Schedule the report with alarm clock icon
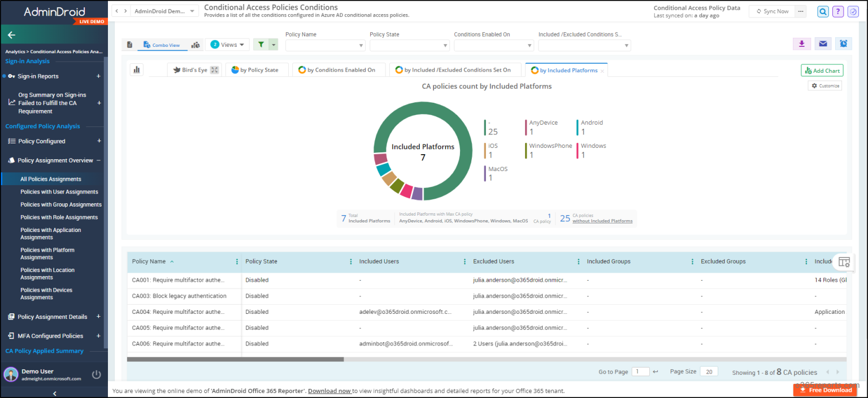Image resolution: width=868 pixels, height=398 pixels. pyautogui.click(x=843, y=44)
